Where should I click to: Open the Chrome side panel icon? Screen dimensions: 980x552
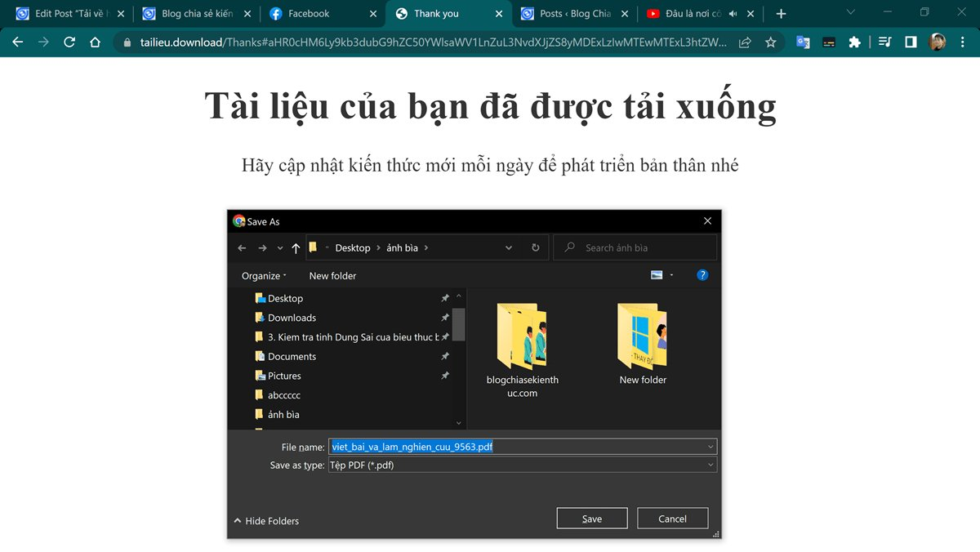pyautogui.click(x=911, y=42)
